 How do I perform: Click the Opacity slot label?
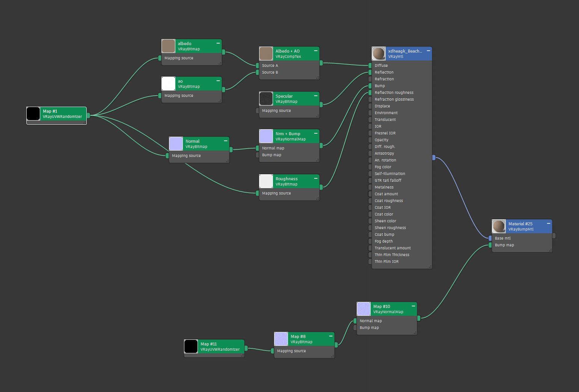coord(381,140)
